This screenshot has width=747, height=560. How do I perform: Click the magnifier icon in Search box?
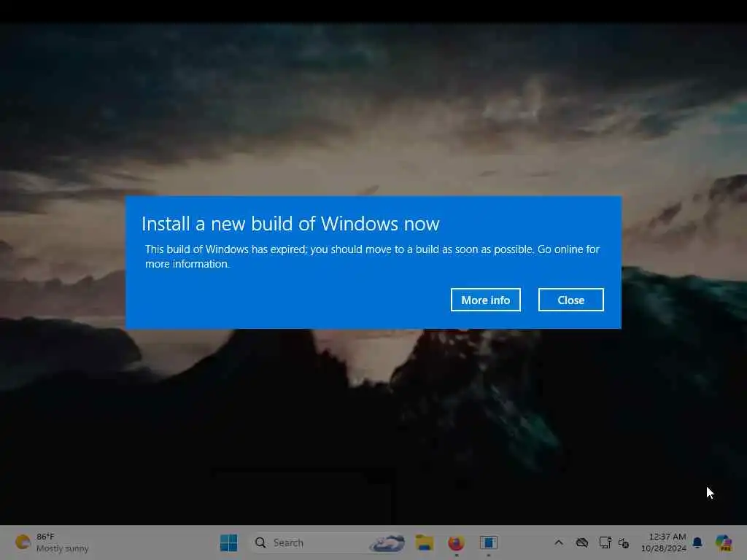click(x=260, y=542)
